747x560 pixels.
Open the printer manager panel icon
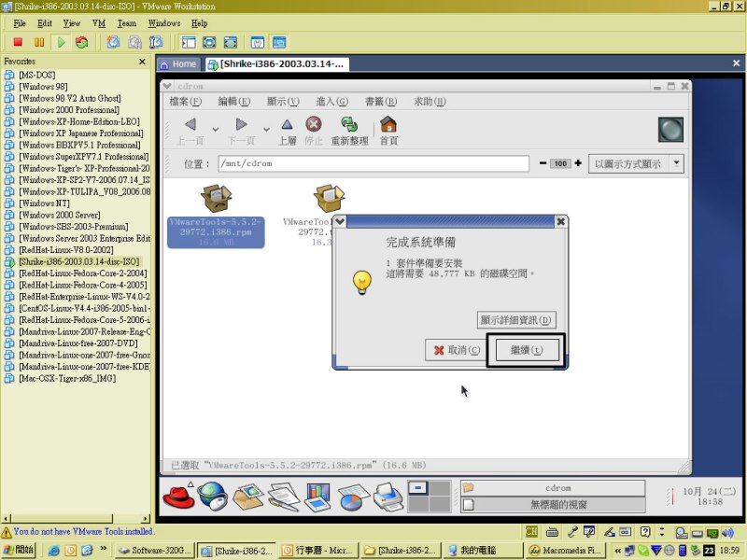pos(388,497)
